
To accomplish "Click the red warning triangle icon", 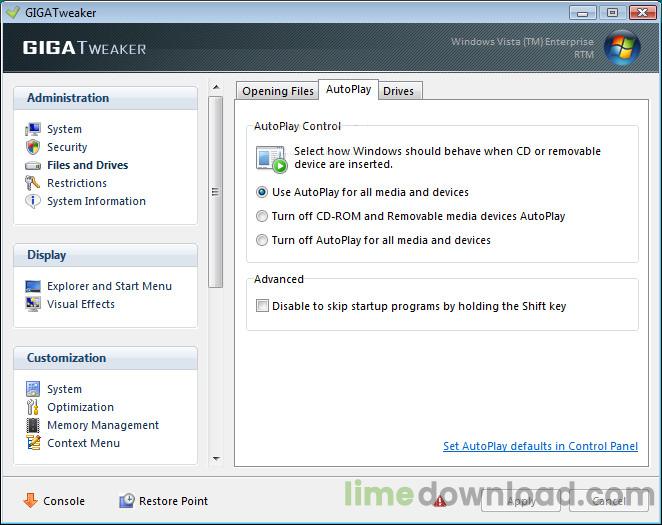I will point(440,501).
